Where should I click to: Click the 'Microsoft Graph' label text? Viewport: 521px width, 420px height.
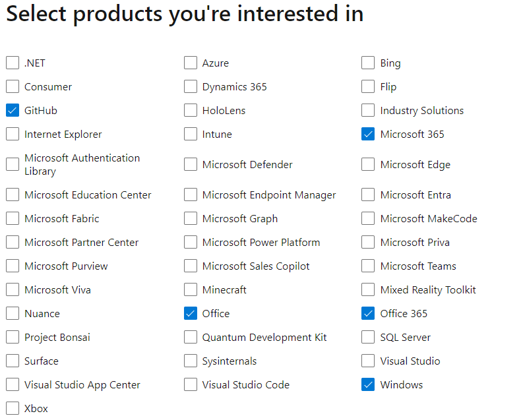click(240, 219)
